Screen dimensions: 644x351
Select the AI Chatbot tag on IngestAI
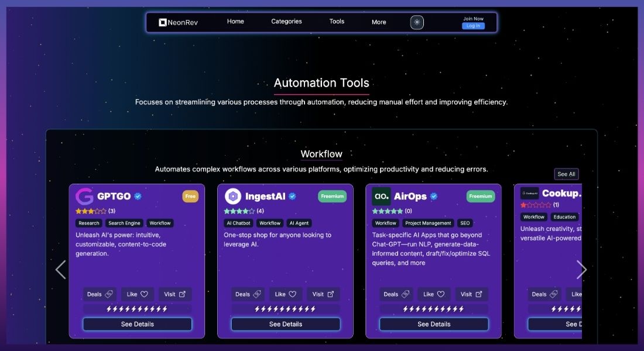click(239, 223)
